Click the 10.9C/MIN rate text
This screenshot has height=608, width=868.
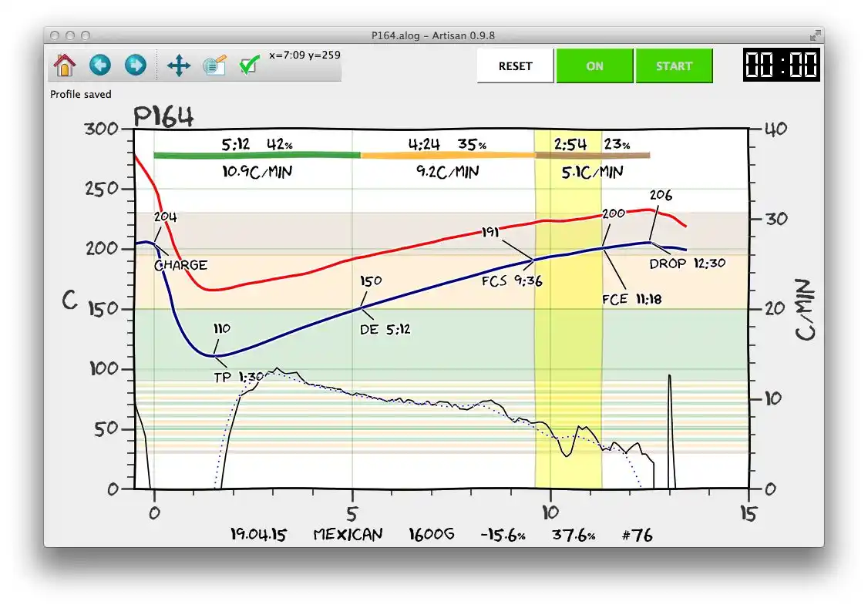[x=257, y=172]
